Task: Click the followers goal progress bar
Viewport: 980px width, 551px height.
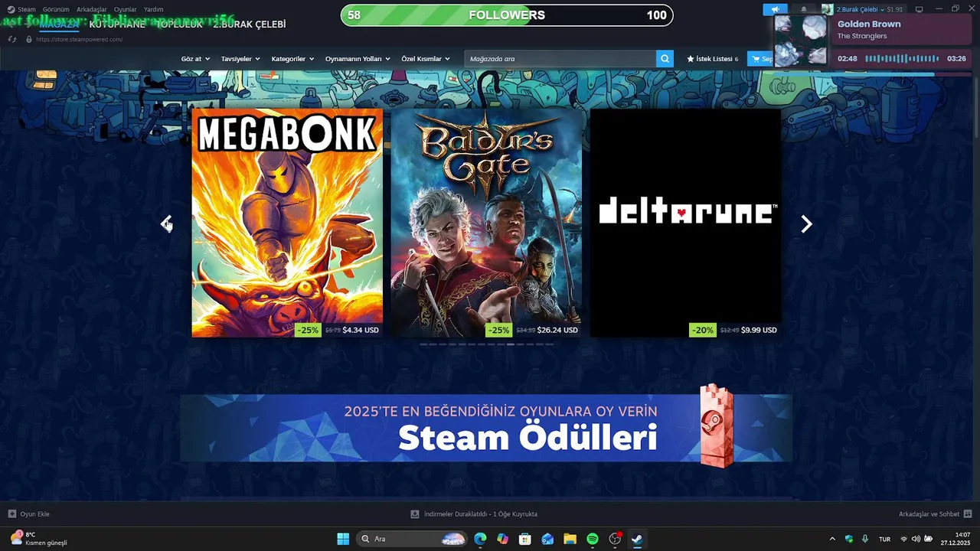Action: pos(507,15)
